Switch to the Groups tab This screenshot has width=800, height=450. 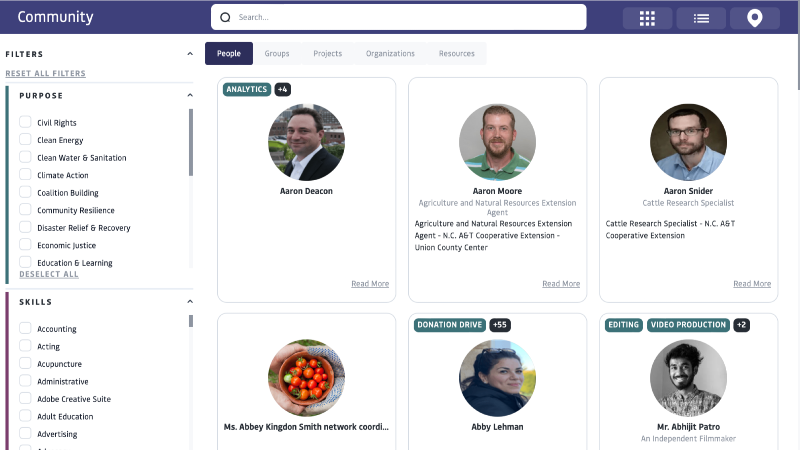click(277, 53)
